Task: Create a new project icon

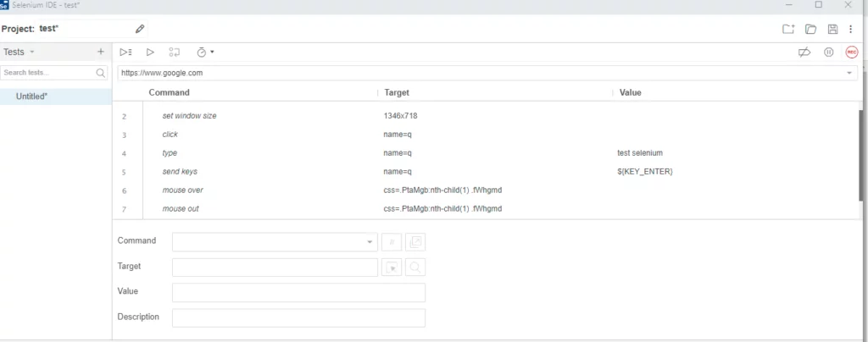Action: [x=788, y=30]
